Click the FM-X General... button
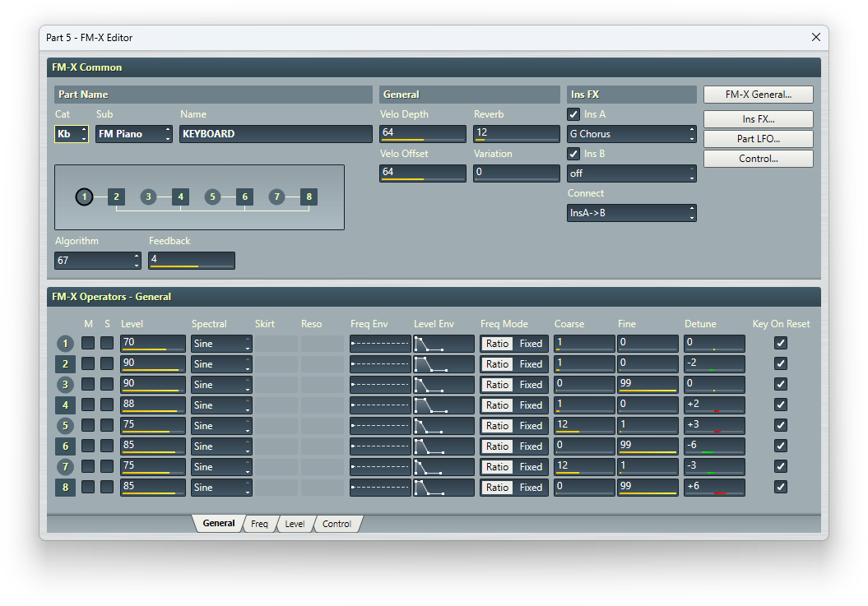The image size is (868, 606). 758,95
